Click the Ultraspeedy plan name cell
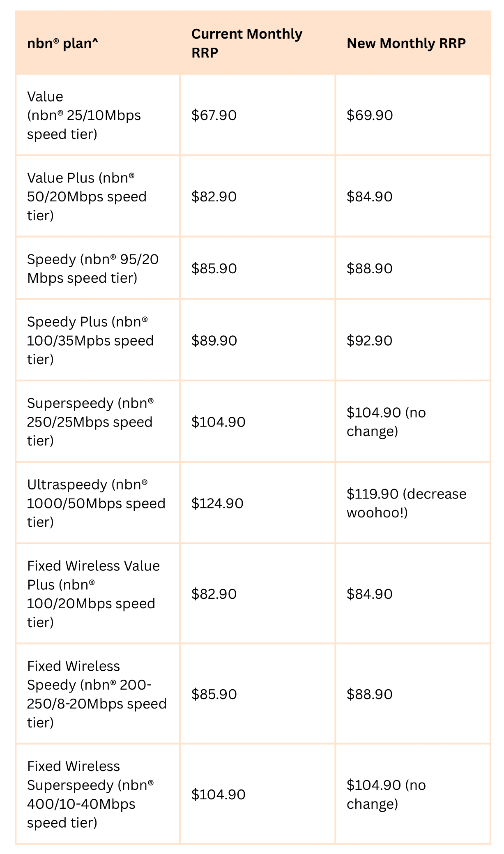The image size is (504, 854). tap(98, 503)
